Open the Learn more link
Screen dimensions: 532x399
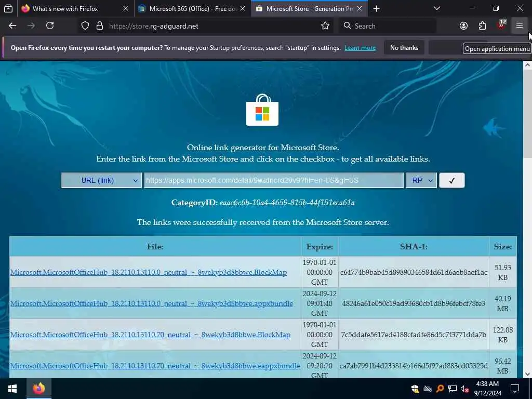[360, 48]
